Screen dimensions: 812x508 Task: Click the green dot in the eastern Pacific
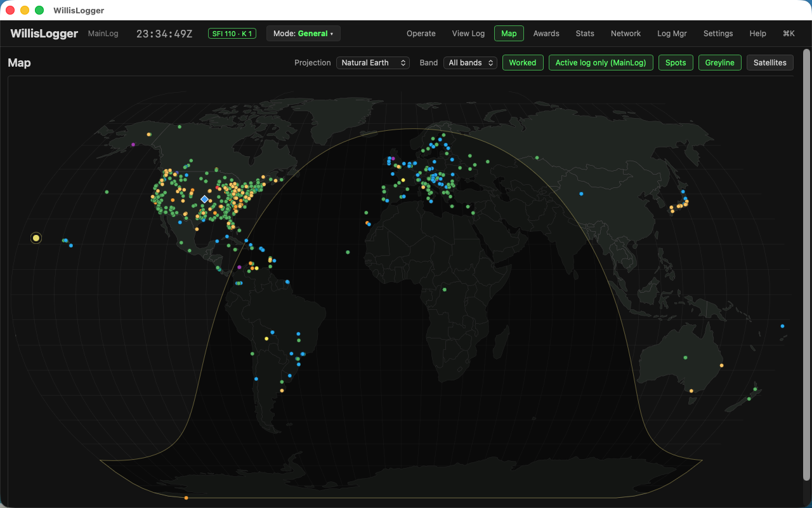point(107,192)
